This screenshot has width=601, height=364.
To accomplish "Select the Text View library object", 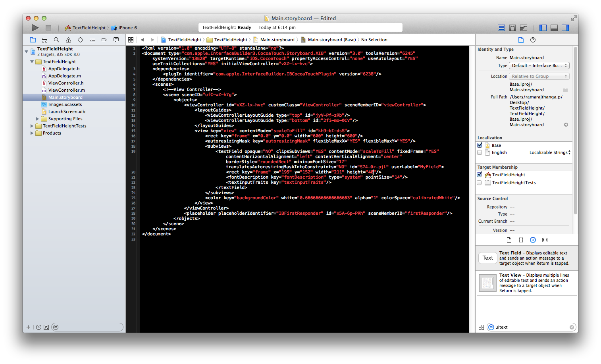I will coord(526,283).
